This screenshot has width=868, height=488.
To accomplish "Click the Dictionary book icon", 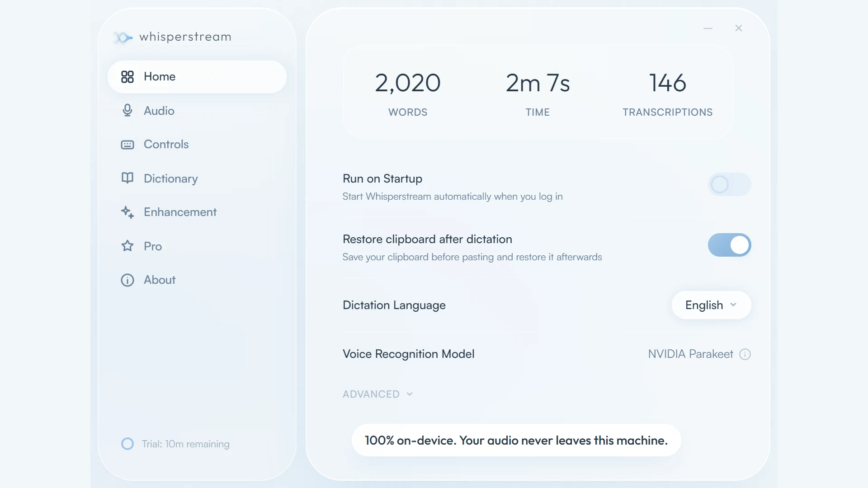I will (127, 178).
